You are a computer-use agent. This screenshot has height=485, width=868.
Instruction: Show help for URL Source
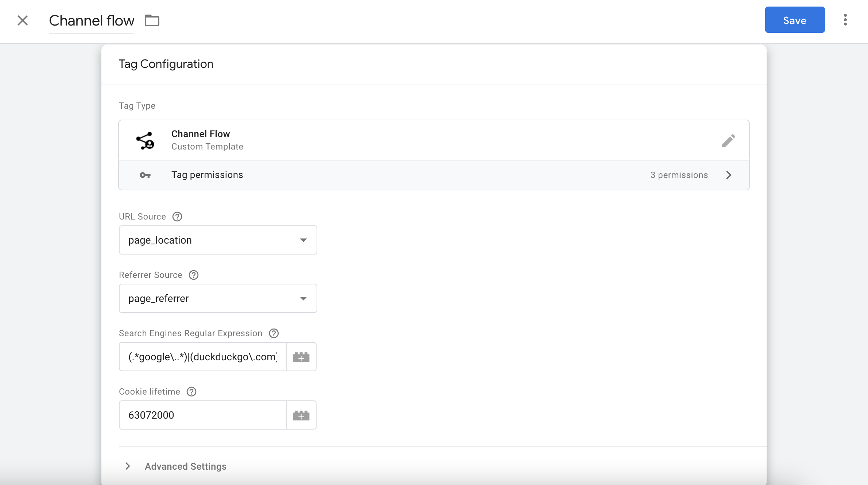coord(177,217)
